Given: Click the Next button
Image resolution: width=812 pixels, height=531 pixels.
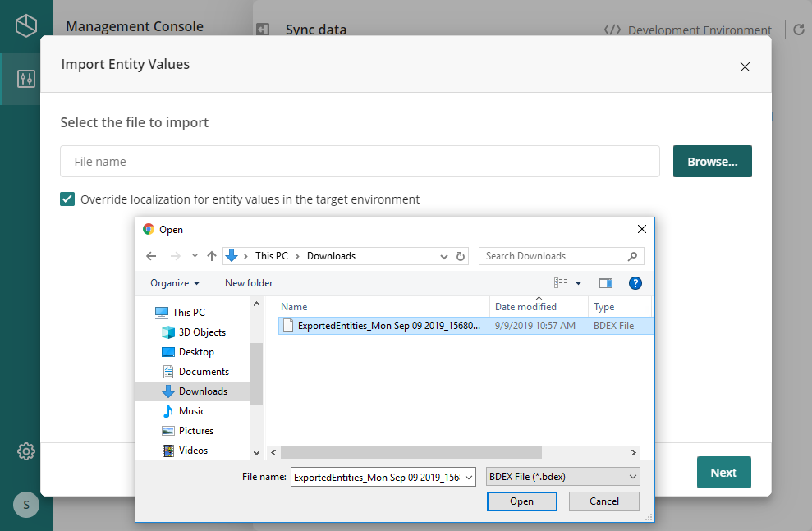Looking at the screenshot, I should click(x=723, y=473).
